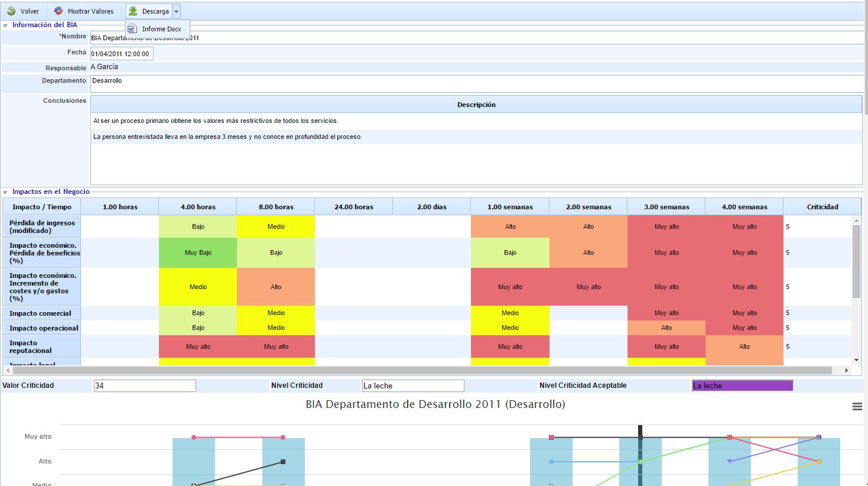The width and height of the screenshot is (868, 486).
Task: Open the Descarga dropdown arrow
Action: tap(176, 12)
